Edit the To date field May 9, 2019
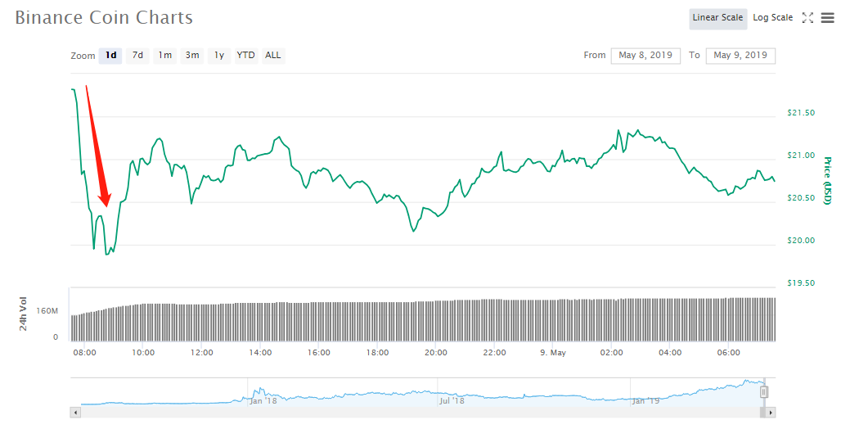 [740, 56]
